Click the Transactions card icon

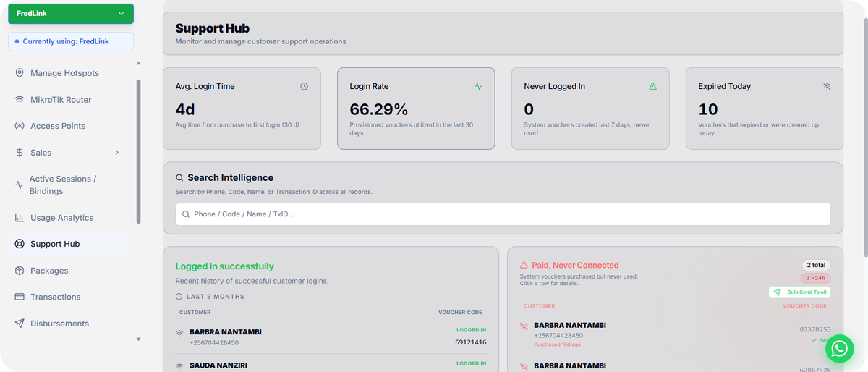point(20,297)
